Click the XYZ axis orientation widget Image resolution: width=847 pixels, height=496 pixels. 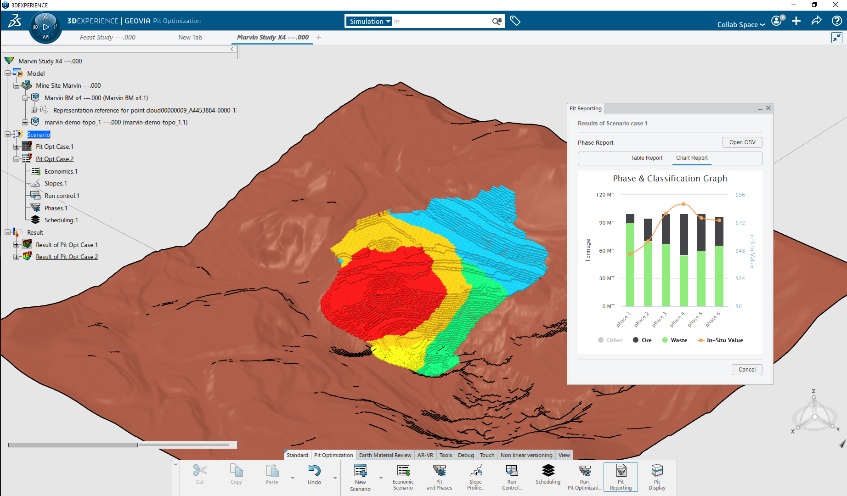(815, 413)
